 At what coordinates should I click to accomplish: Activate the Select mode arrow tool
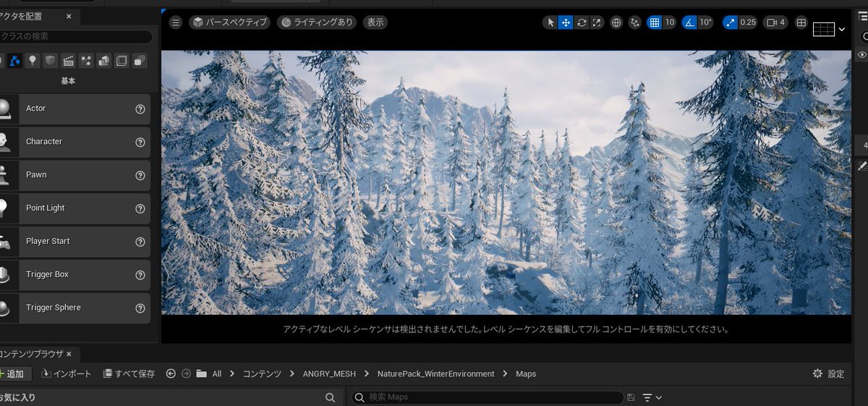point(550,22)
